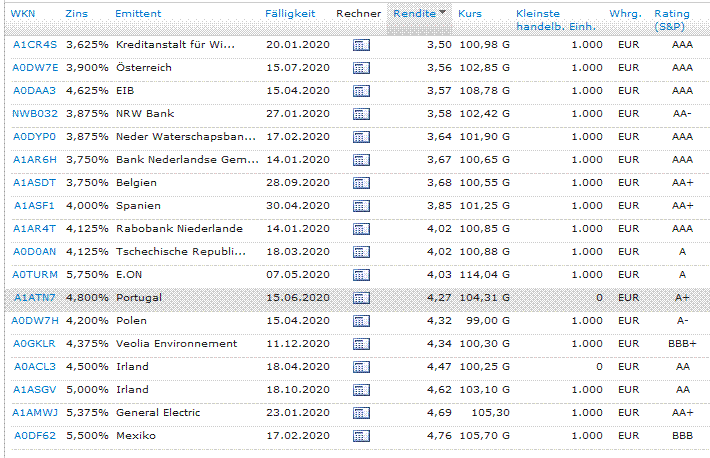Open the calculator for General Electric row
Image resolution: width=710 pixels, height=458 pixels.
click(x=361, y=413)
